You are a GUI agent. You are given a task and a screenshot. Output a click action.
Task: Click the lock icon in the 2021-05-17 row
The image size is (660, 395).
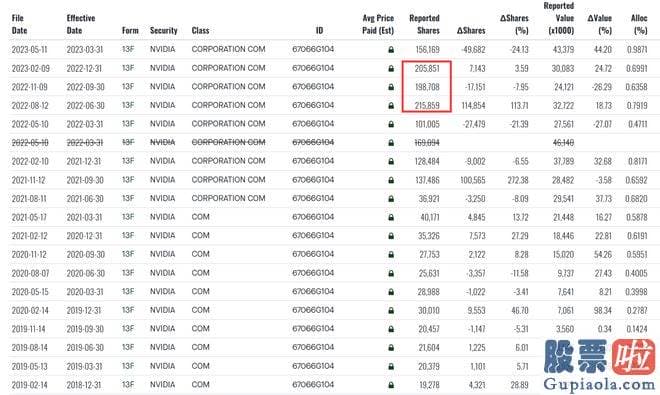click(391, 217)
